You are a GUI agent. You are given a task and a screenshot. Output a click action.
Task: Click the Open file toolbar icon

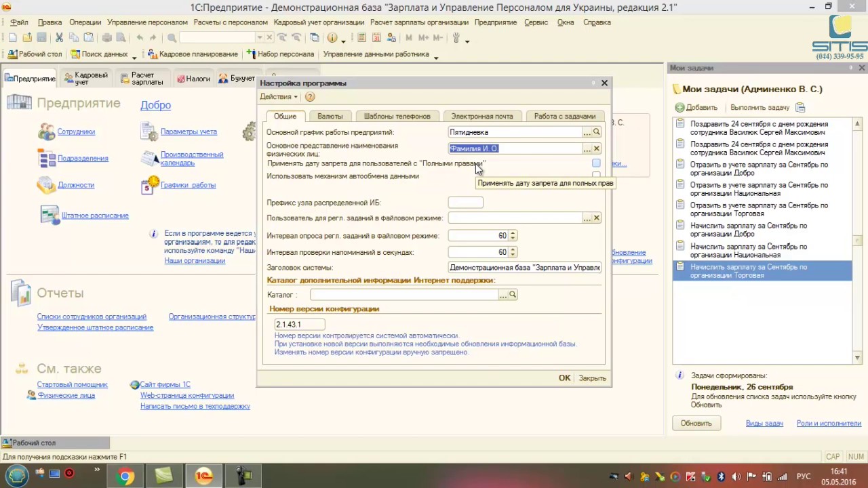tap(27, 38)
